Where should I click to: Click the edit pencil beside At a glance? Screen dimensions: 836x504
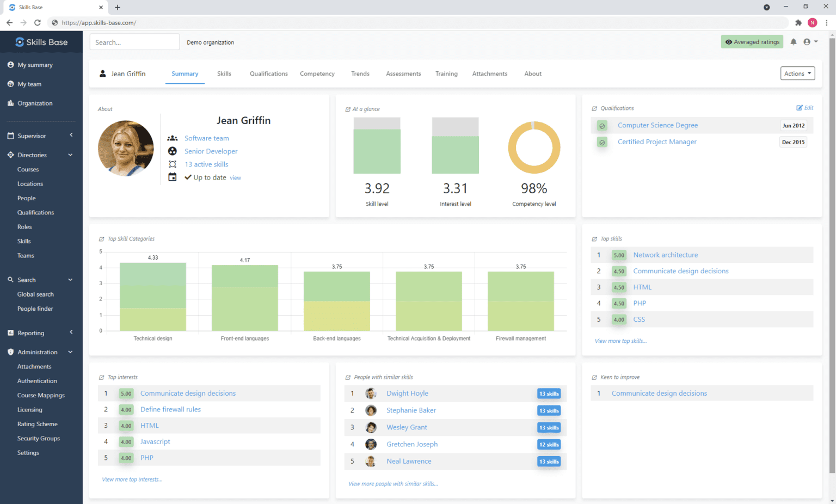click(347, 109)
